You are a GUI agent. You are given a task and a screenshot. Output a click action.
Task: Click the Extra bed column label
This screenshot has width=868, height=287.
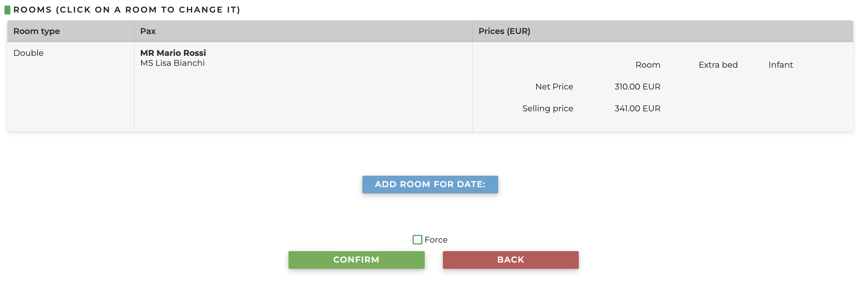pyautogui.click(x=718, y=65)
